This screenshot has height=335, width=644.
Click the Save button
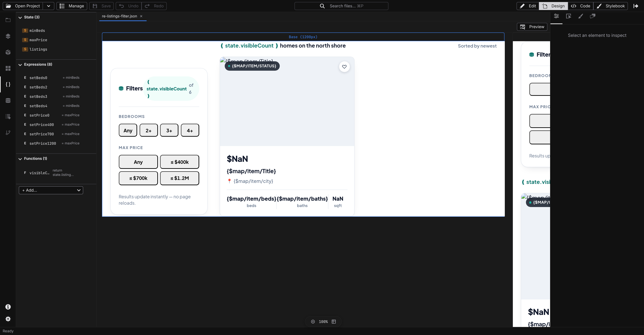point(101,6)
